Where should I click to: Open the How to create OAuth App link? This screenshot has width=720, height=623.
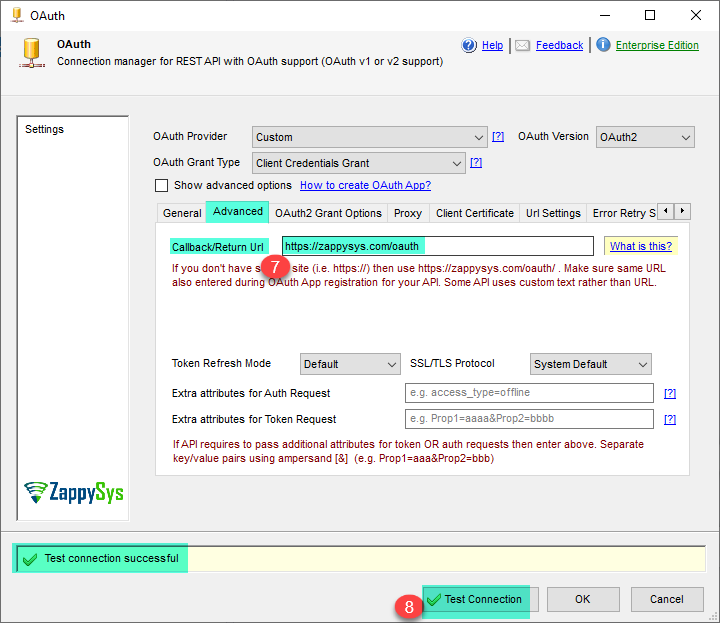point(365,186)
